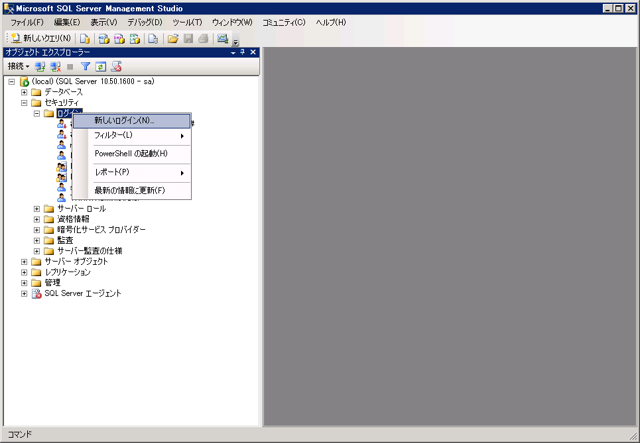Viewport: 640px width, 443px height.
Task: Expand the サーバー ロール folder
Action: pos(37,209)
